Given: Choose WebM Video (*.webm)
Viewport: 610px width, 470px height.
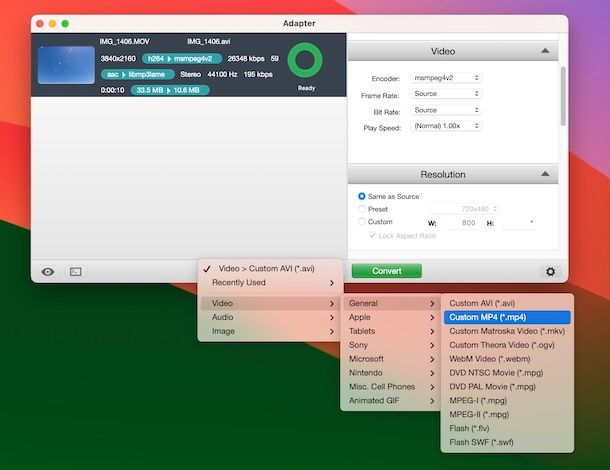Looking at the screenshot, I should click(507, 359).
